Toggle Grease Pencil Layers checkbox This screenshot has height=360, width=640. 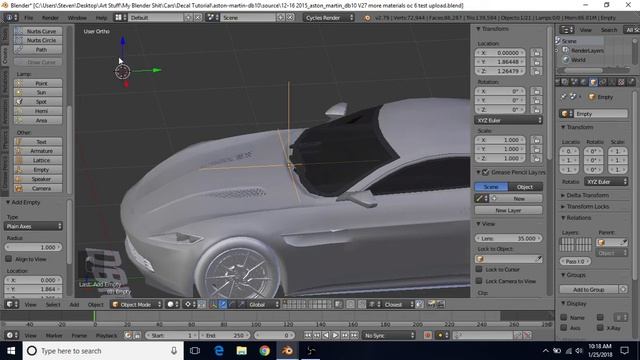[486, 172]
